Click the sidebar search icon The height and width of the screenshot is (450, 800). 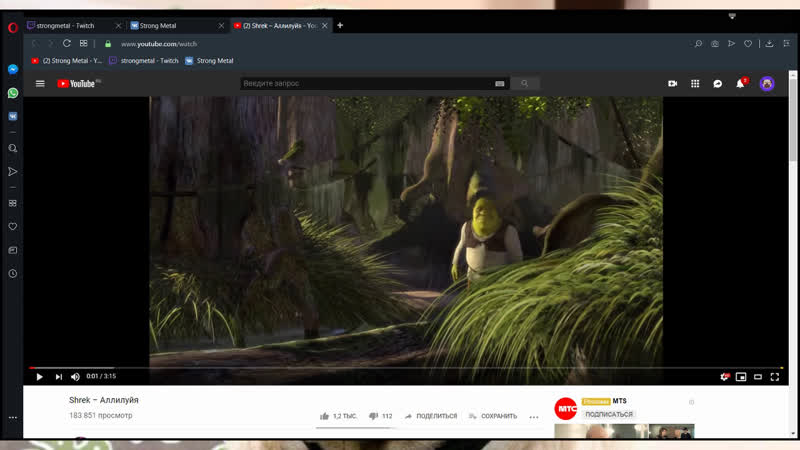[x=13, y=148]
